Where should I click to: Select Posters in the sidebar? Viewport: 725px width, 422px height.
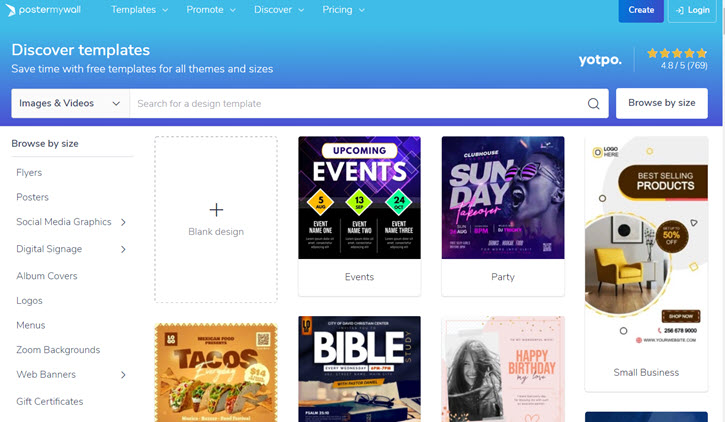click(x=32, y=197)
